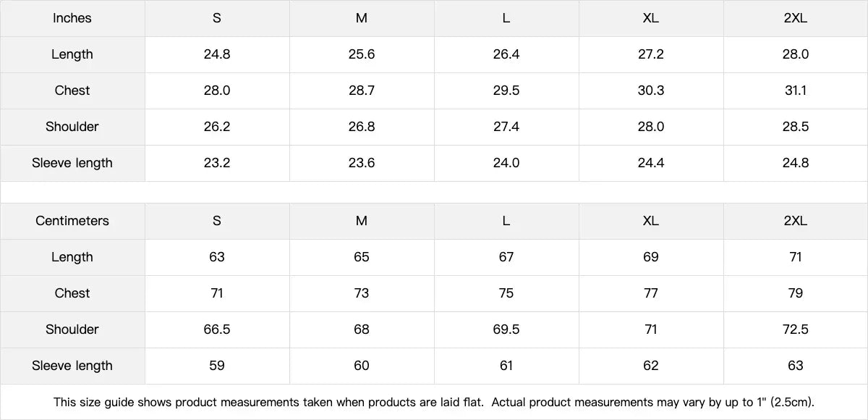Select the 26.2 shoulder value for size S
Screen dimensions: 868x420
click(217, 127)
